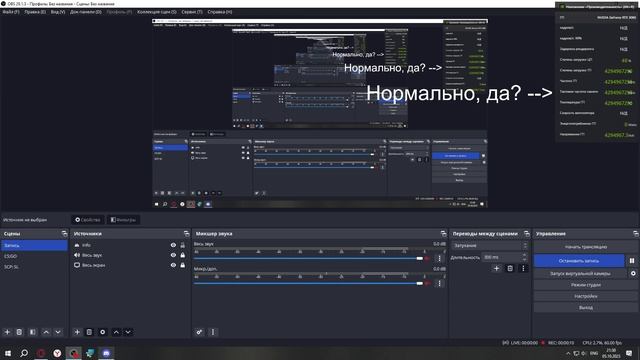Viewport: 640px width, 360px height.
Task: Start the virtual camera
Action: coord(580,273)
